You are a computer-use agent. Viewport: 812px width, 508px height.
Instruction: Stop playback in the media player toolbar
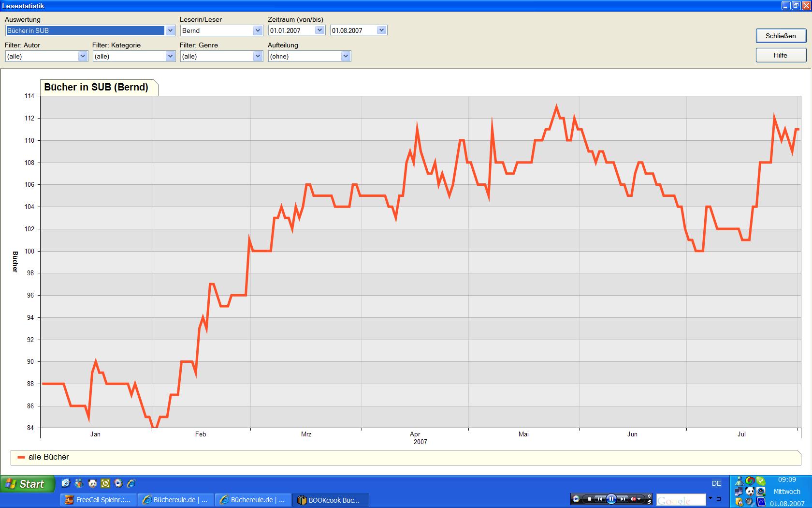tap(589, 499)
